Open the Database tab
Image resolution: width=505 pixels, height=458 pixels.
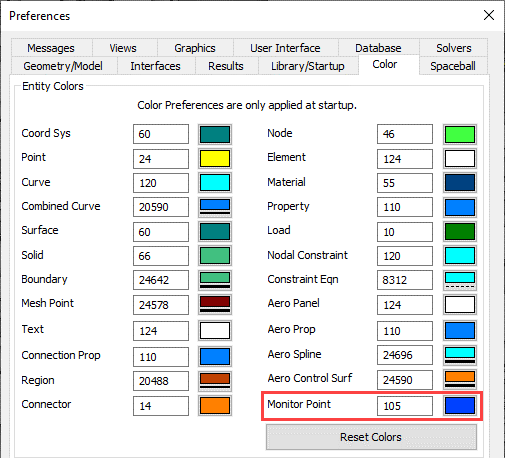tap(378, 48)
